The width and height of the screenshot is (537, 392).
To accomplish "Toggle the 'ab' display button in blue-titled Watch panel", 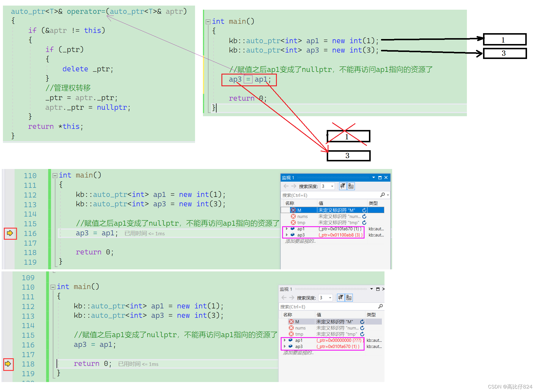I will tap(351, 186).
